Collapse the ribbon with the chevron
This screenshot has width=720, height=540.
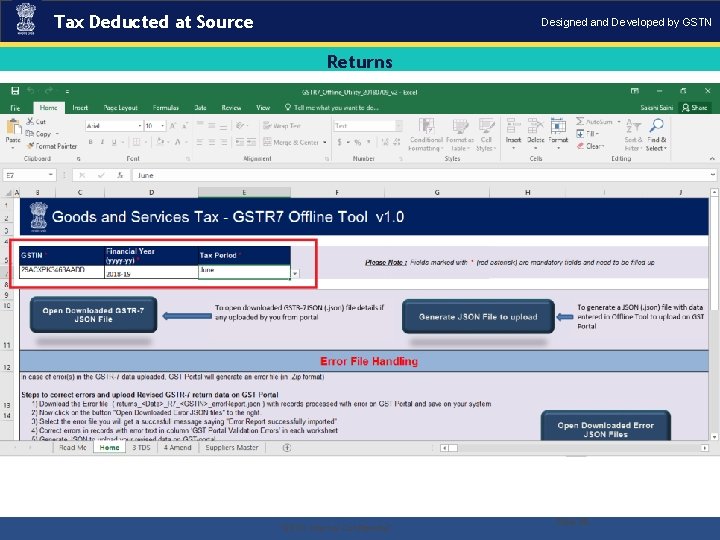click(x=712, y=158)
